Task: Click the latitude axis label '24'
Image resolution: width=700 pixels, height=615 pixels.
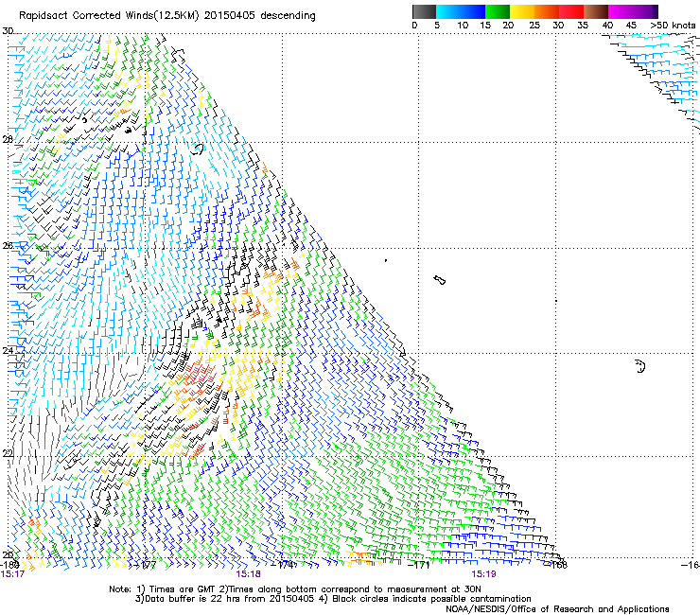Action: [x=8, y=351]
